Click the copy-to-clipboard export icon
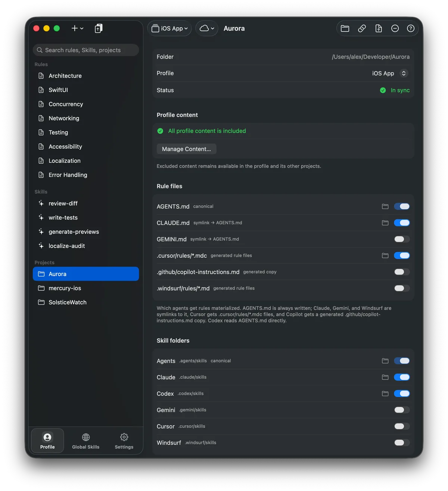Image resolution: width=448 pixels, height=491 pixels. click(x=99, y=28)
